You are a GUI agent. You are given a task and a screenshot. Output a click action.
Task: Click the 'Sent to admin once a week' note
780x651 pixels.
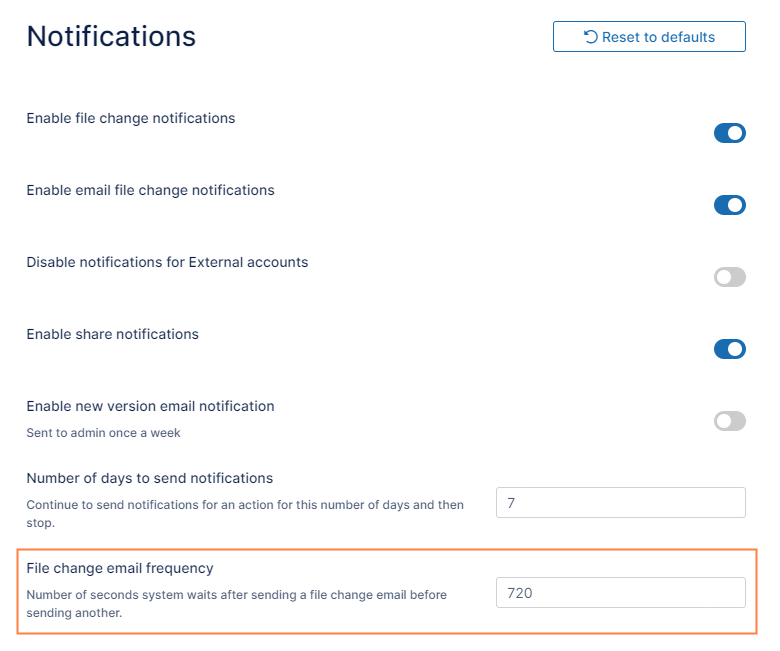click(103, 434)
